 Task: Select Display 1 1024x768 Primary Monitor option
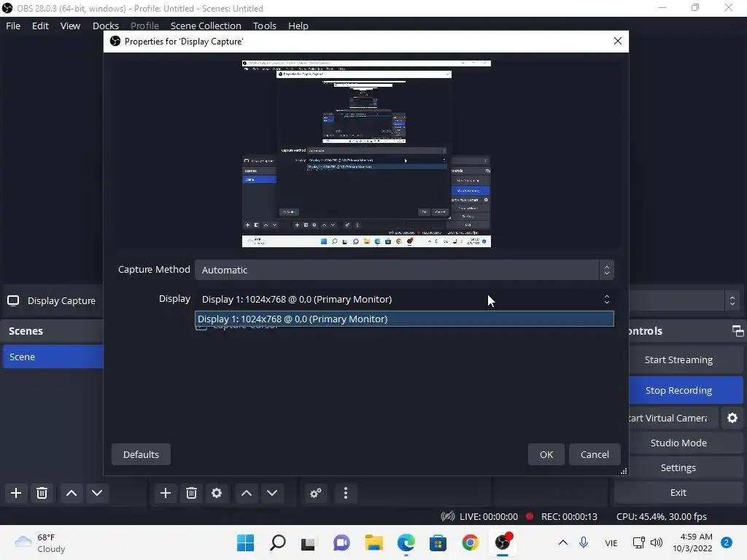[x=404, y=319]
